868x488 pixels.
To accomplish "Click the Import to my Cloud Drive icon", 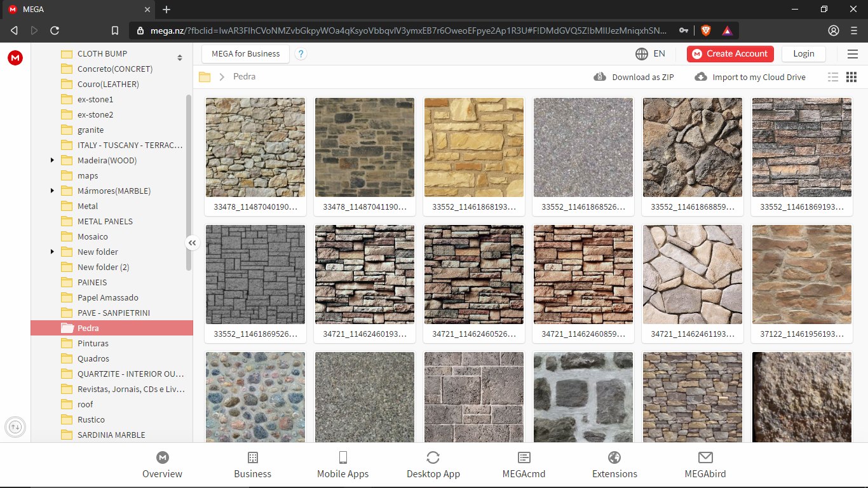I will click(x=700, y=76).
